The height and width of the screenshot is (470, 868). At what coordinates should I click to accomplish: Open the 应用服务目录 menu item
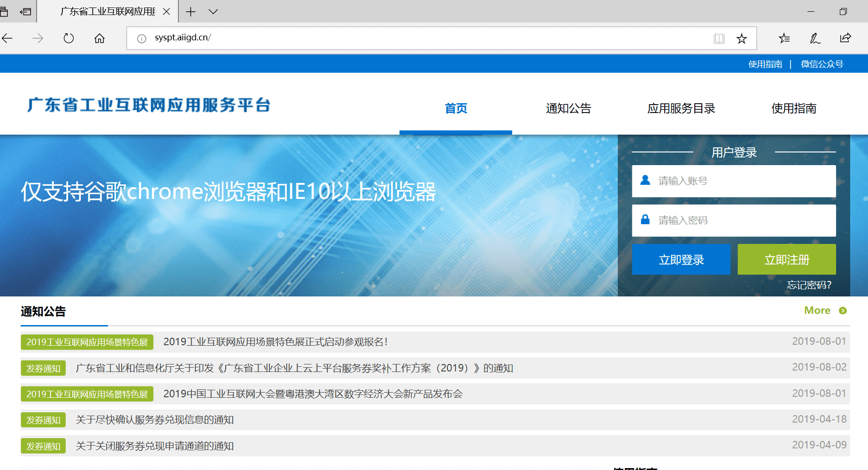(x=681, y=108)
